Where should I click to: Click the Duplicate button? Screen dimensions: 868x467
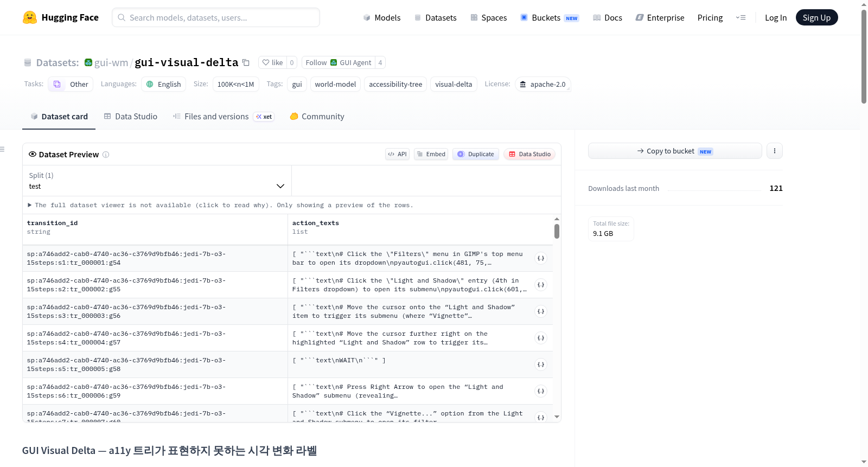476,154
